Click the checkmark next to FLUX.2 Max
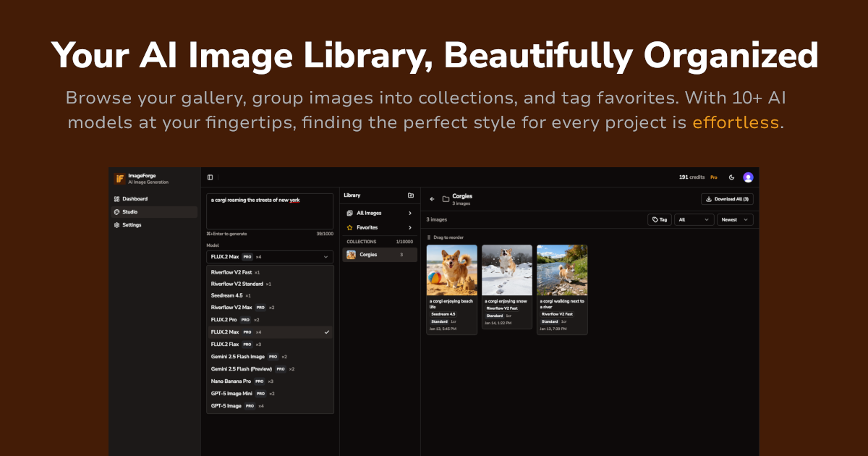This screenshot has width=868, height=456. click(325, 332)
